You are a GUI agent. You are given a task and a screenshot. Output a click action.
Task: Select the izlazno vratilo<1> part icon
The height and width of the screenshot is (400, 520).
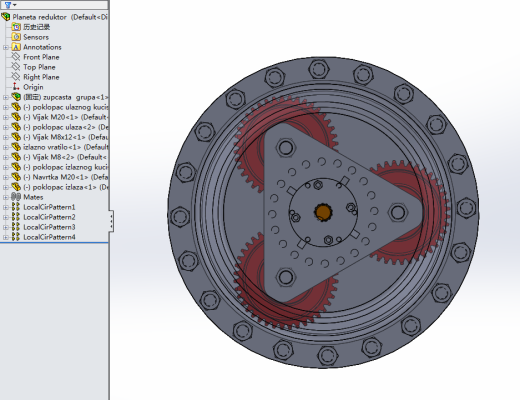(x=16, y=147)
